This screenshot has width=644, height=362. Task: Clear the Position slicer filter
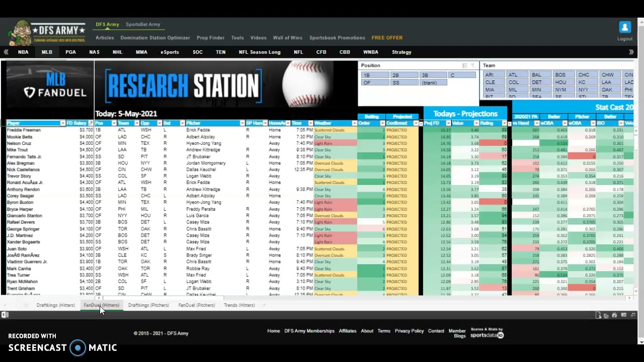click(473, 65)
